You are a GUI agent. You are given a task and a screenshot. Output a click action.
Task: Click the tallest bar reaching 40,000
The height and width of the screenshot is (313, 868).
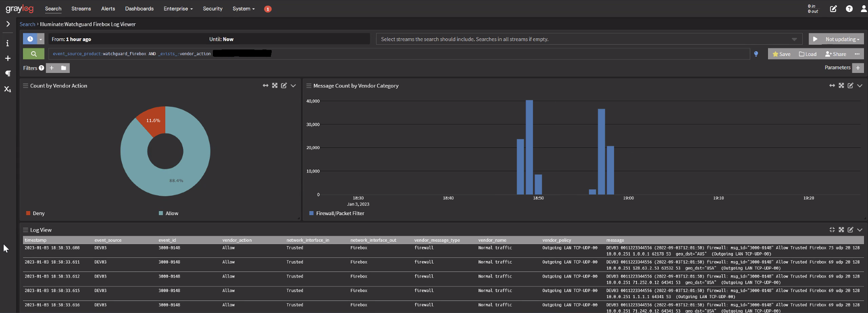(x=529, y=147)
